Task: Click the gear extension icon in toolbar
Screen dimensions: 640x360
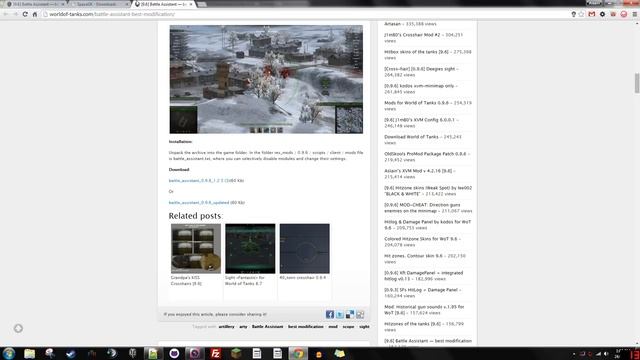Action: 602,14
